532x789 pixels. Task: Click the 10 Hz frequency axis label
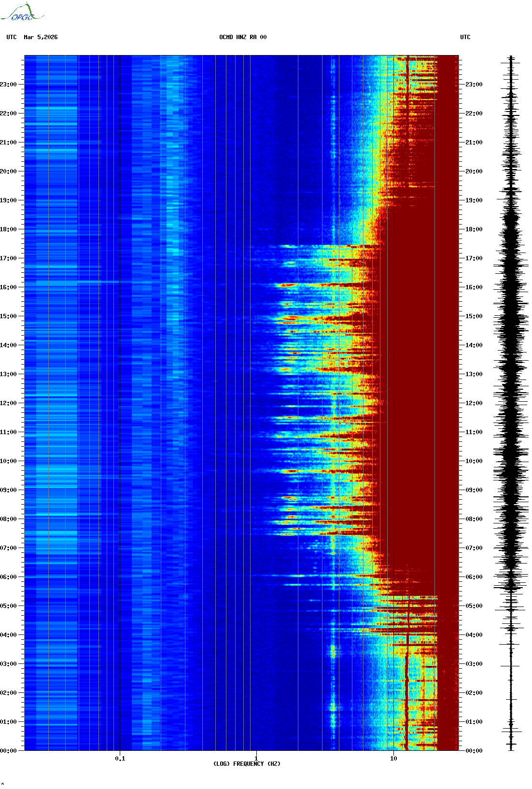coord(393,759)
